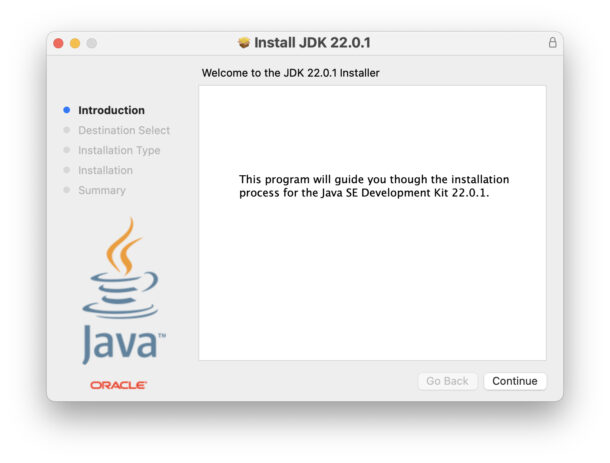Close the installer with the red button
The image size is (610, 463).
(x=58, y=43)
